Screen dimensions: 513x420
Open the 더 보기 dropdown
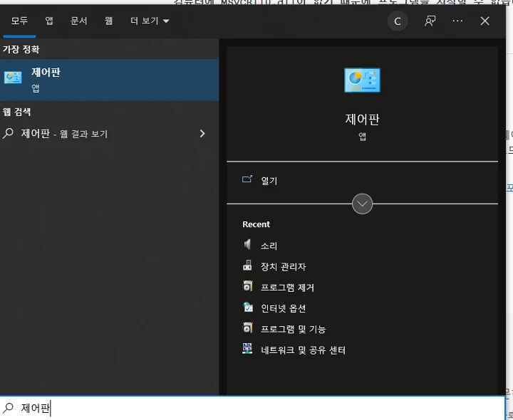click(x=150, y=21)
